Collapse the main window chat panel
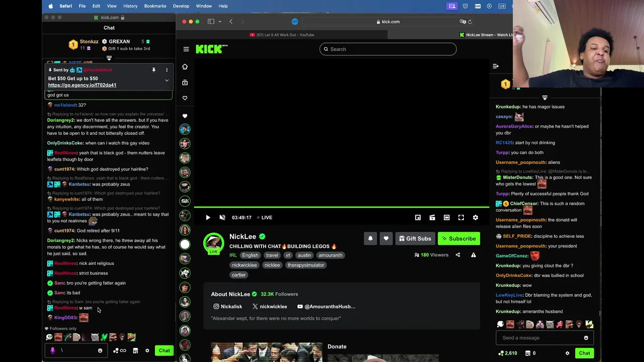 pyautogui.click(x=496, y=66)
